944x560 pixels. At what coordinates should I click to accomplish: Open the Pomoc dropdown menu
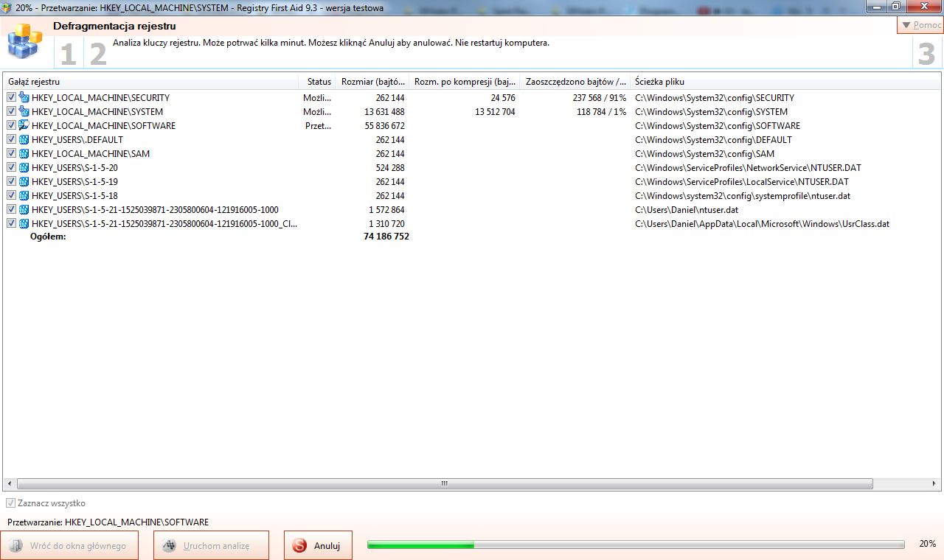[920, 25]
